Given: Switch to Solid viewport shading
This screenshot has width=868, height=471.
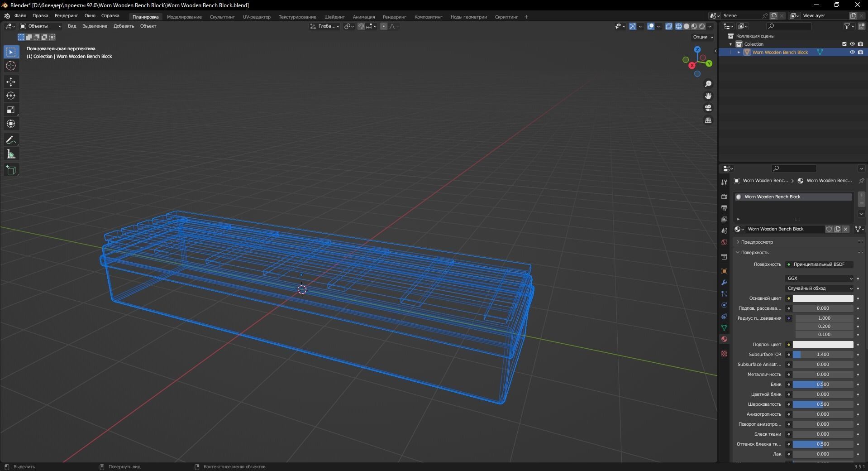Looking at the screenshot, I should [x=687, y=26].
